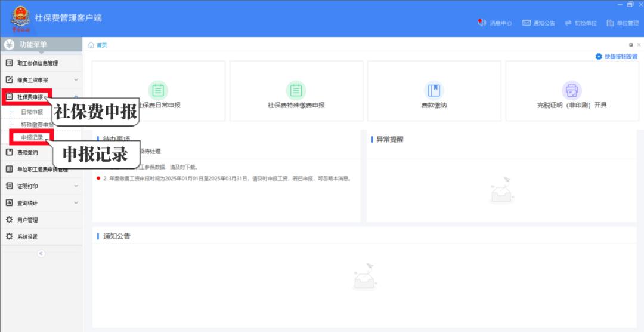Click the 年度缴费工资申报 reminder message

[227, 179]
